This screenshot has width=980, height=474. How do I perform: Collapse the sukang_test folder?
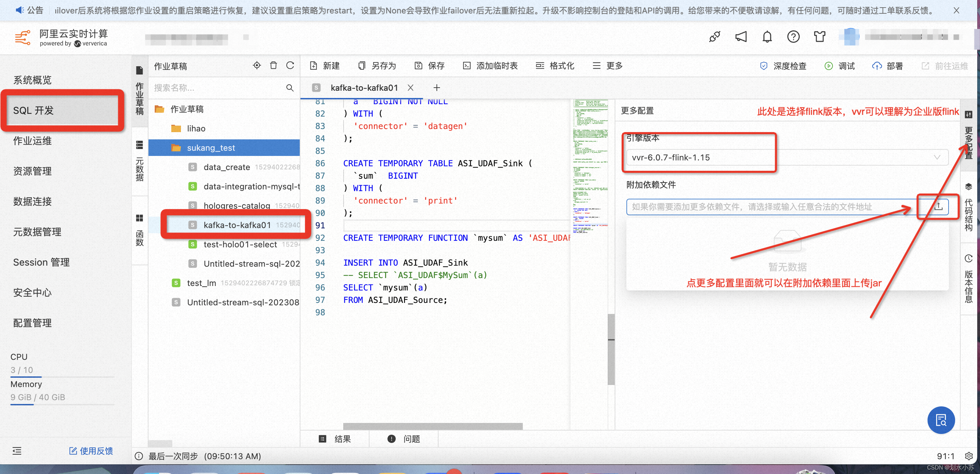click(x=224, y=148)
